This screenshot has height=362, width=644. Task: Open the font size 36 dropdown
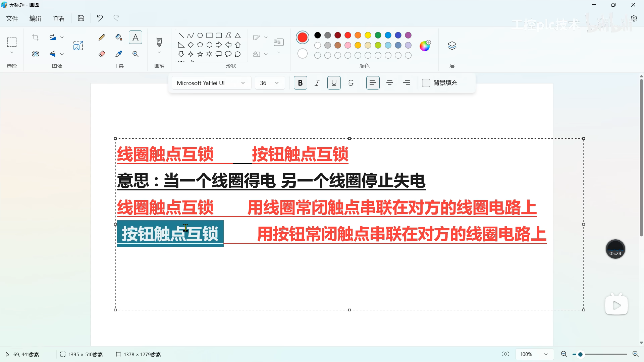point(269,83)
